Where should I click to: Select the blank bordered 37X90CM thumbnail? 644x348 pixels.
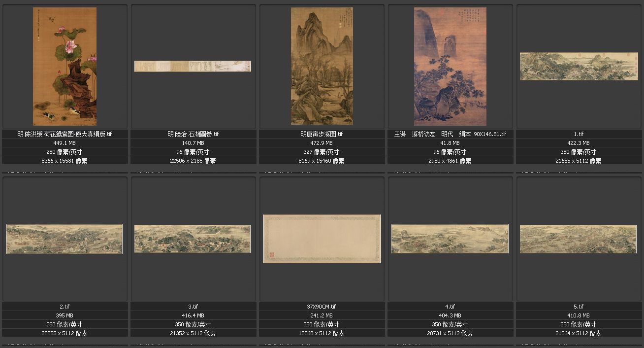322,239
